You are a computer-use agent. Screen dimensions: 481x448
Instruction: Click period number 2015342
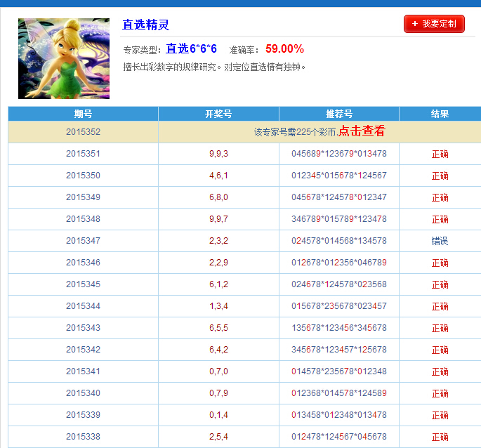83,350
